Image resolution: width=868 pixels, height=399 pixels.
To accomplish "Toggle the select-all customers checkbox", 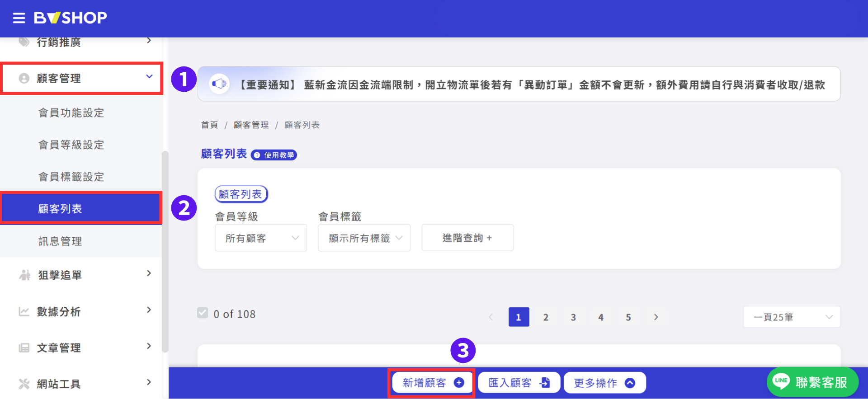I will (203, 313).
